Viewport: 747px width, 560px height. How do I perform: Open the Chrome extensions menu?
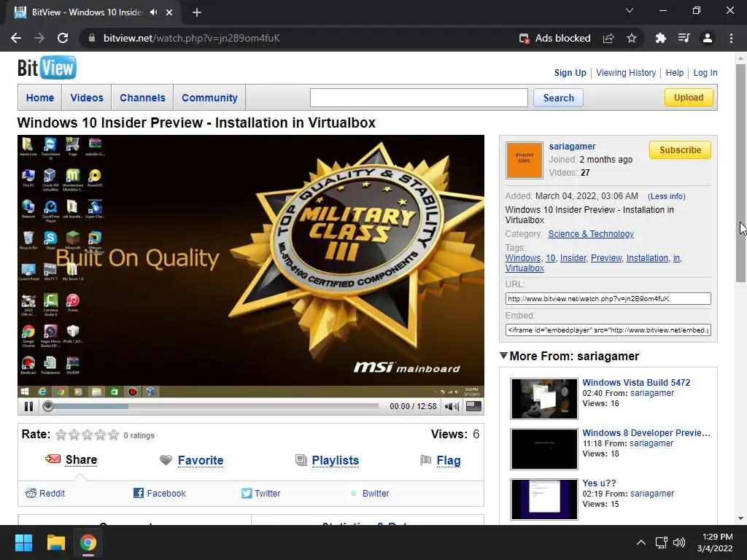click(x=660, y=38)
